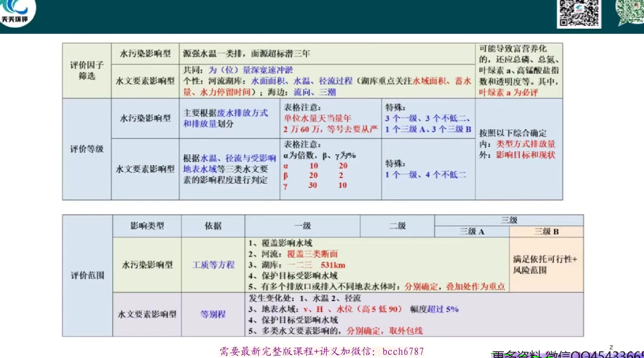Click the line 外：影响目标和现状

click(517, 155)
